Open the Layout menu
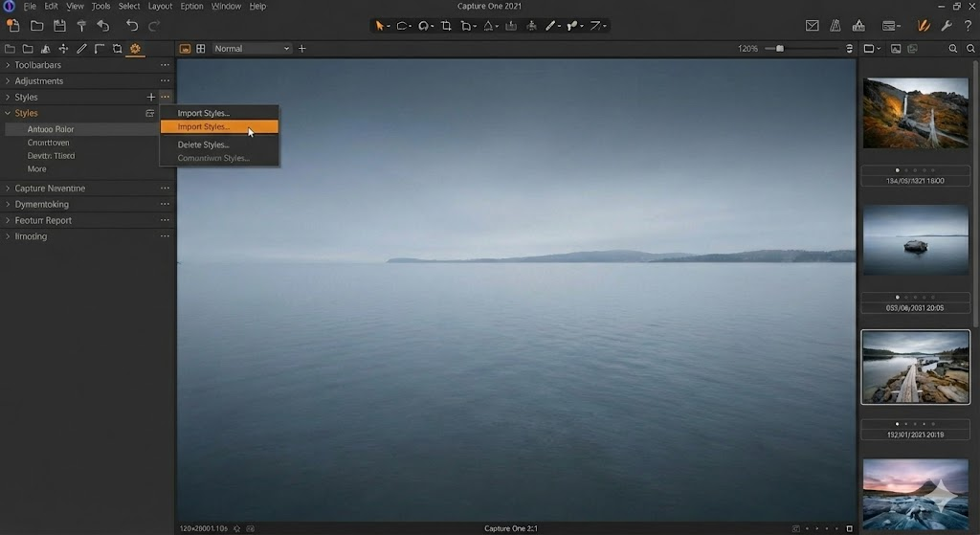 tap(160, 7)
